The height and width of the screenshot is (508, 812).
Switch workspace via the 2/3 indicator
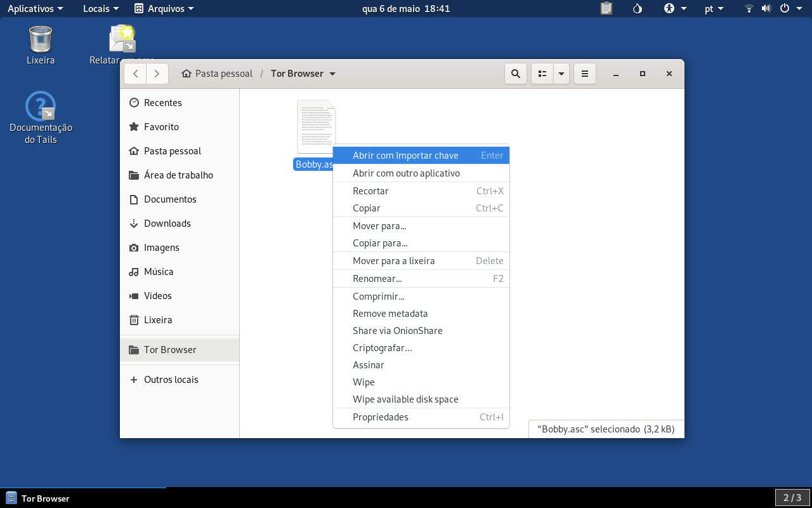pos(792,498)
